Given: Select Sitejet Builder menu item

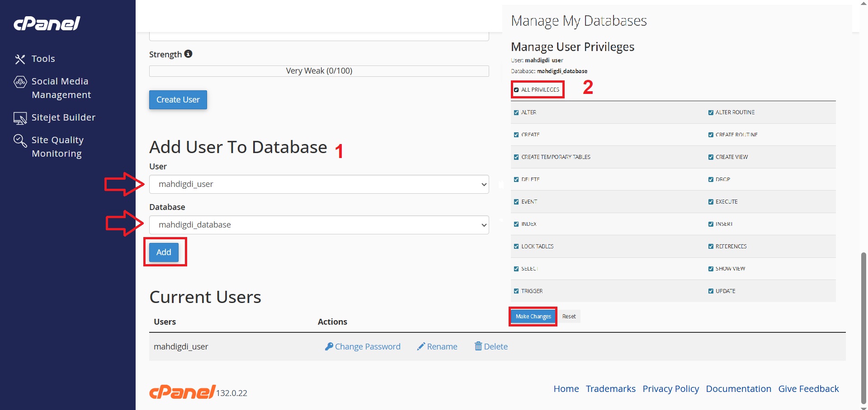Looking at the screenshot, I should click(64, 117).
